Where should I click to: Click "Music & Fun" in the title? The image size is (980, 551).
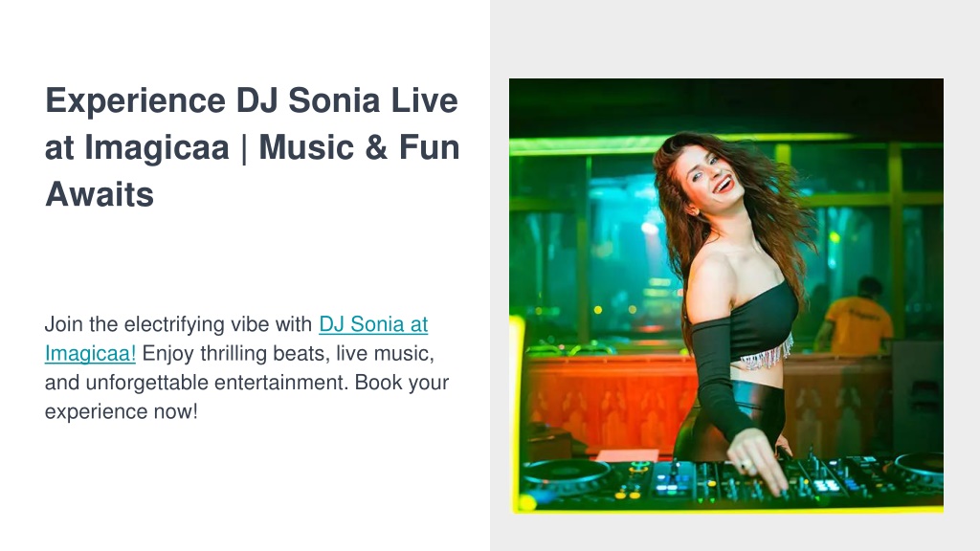359,147
